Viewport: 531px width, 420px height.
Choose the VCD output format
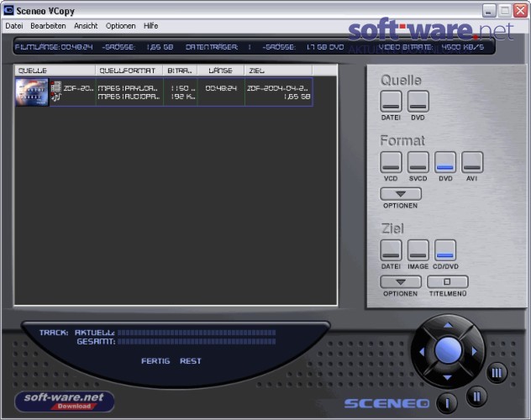point(391,162)
